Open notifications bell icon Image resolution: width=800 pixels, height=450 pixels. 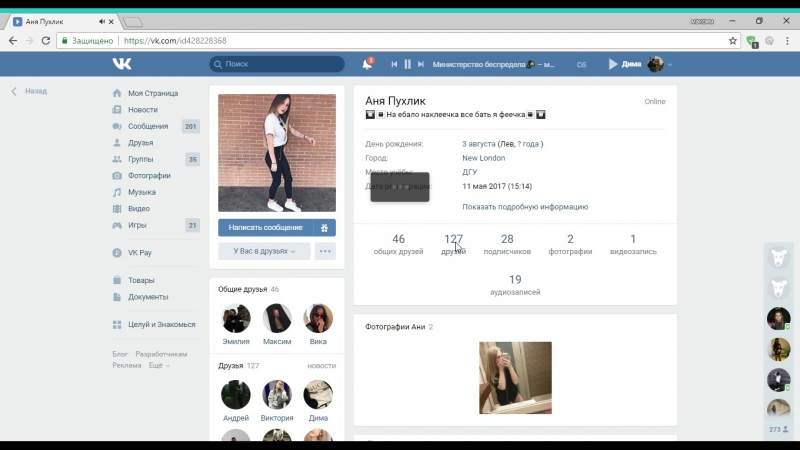click(367, 64)
